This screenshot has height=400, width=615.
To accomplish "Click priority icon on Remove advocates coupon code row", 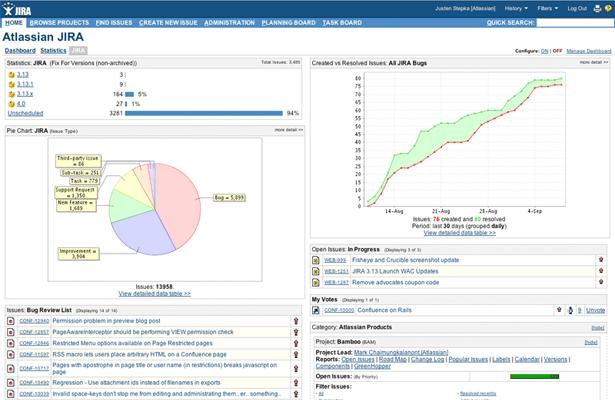I will [600, 282].
